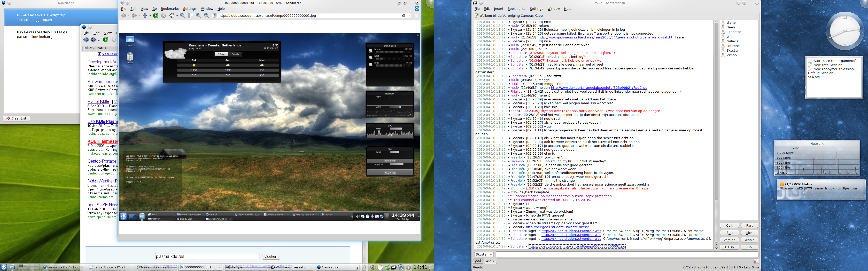The height and width of the screenshot is (271, 868).
Task: Clear the Konqueror location bar
Action: click(403, 15)
